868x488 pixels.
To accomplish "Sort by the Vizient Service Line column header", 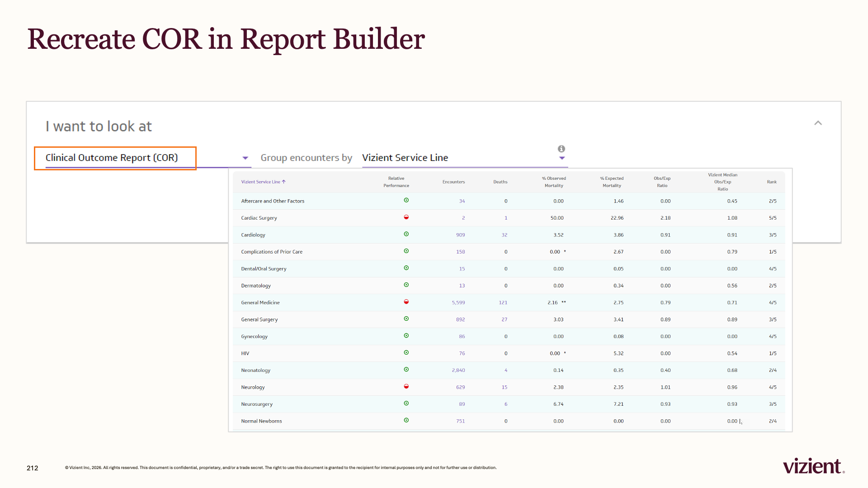I will tap(263, 182).
